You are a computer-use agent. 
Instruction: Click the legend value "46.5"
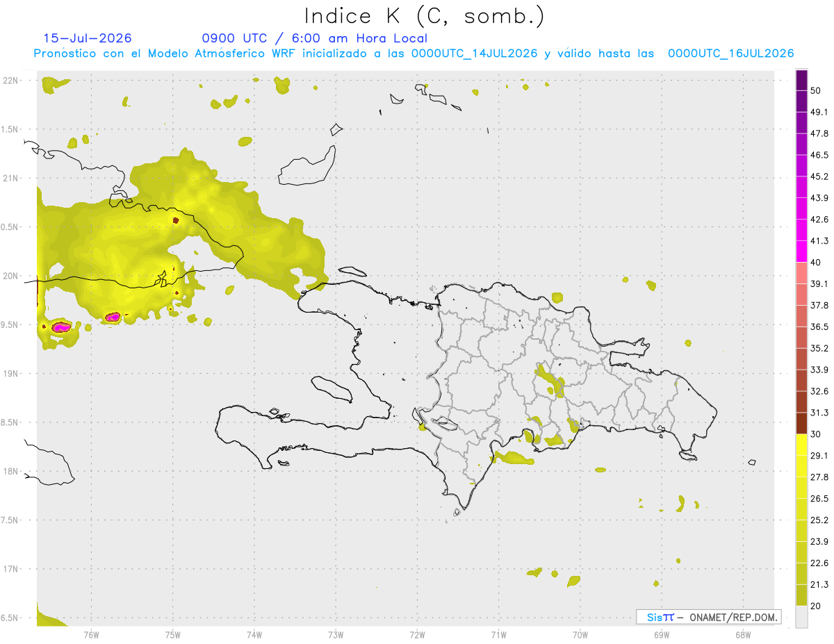[819, 155]
